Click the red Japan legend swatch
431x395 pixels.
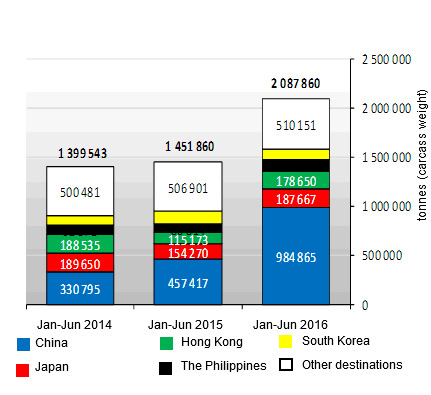[22, 370]
